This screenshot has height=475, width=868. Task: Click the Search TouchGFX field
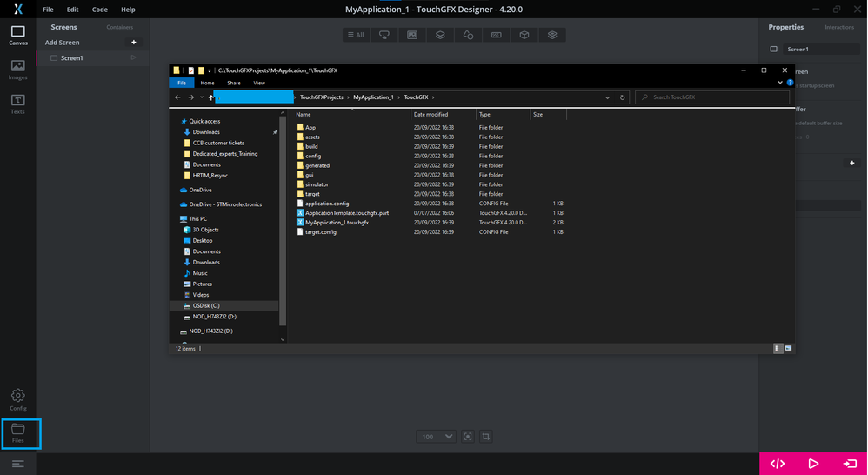coord(712,97)
